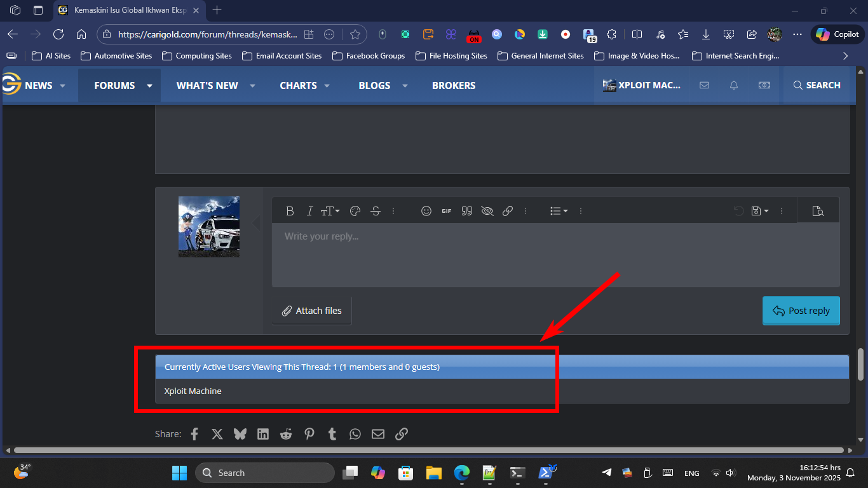Click the page's vertical scrollbar thumb
Viewport: 868px width, 488px height.
coord(861,363)
